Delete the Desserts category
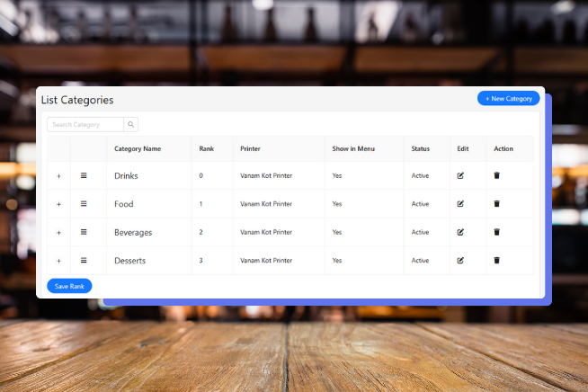The height and width of the screenshot is (392, 588). click(496, 261)
